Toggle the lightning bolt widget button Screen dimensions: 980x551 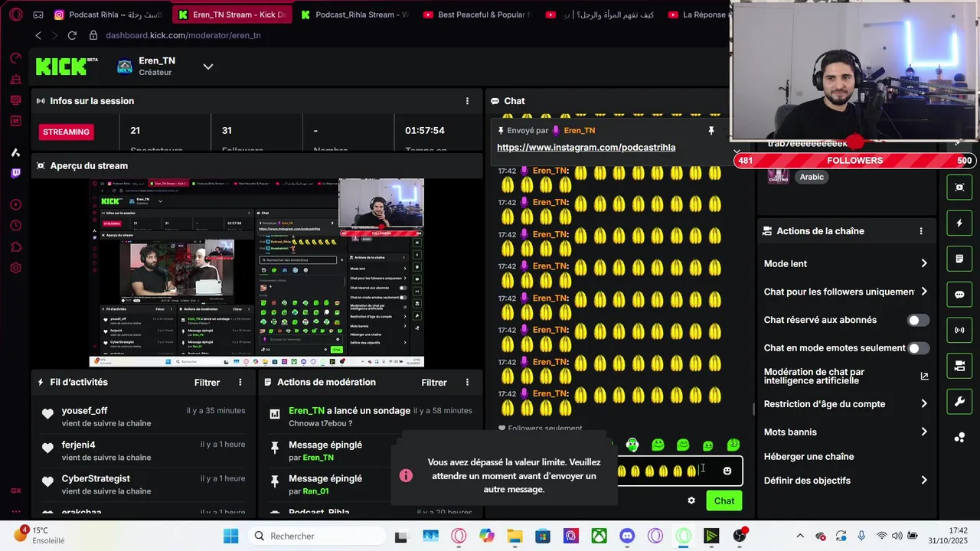[x=959, y=223]
